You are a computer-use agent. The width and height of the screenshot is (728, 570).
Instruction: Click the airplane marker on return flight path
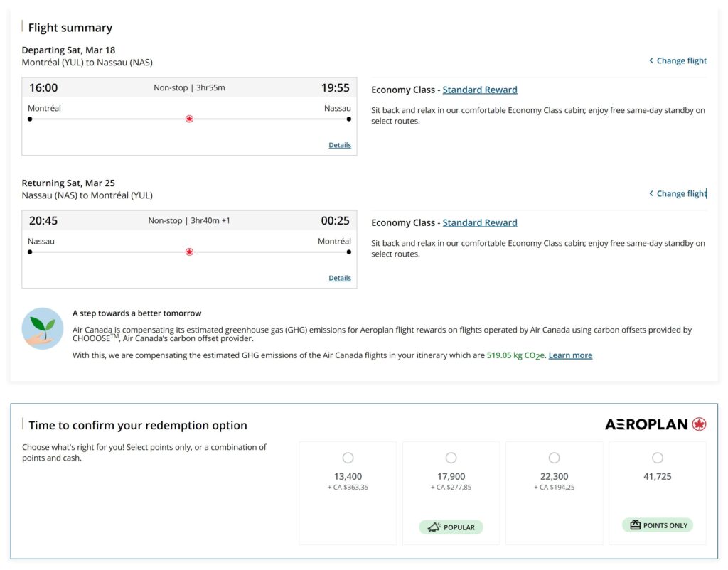click(x=189, y=252)
